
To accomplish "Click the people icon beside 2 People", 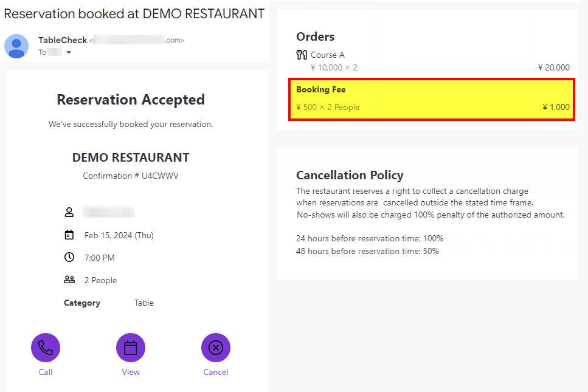I will pyautogui.click(x=69, y=280).
